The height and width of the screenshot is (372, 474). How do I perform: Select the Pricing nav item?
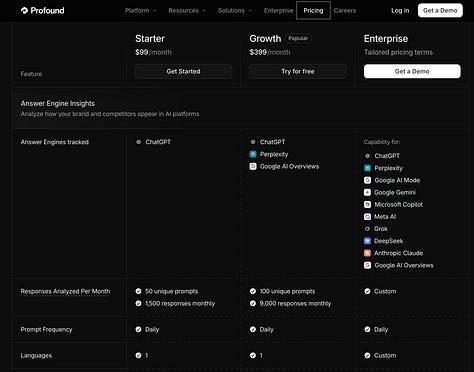[x=313, y=11]
